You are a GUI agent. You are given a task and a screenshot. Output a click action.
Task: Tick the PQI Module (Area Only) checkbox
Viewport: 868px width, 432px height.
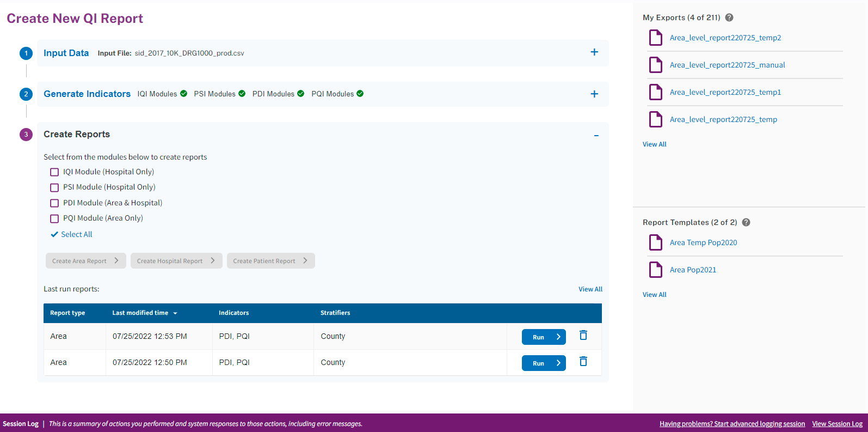(54, 218)
